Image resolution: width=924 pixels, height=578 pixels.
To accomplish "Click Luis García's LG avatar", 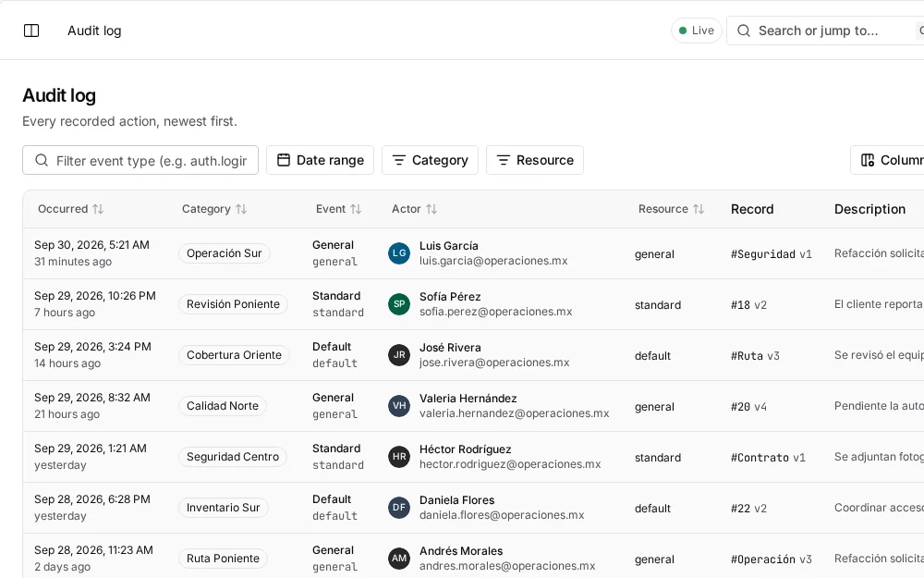I will 399,253.
